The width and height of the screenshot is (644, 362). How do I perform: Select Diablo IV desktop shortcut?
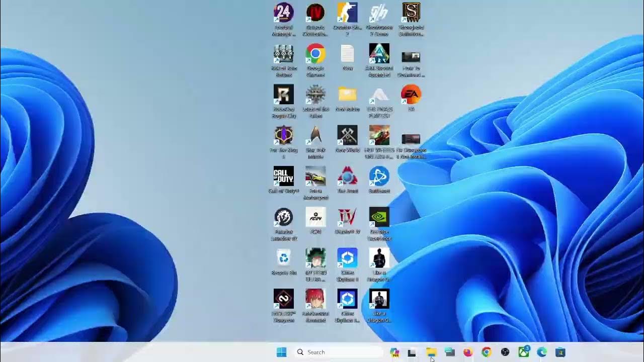pyautogui.click(x=347, y=221)
